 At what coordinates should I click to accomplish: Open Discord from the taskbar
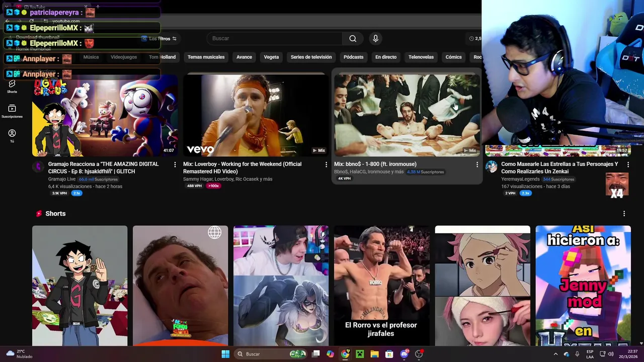click(x=404, y=354)
